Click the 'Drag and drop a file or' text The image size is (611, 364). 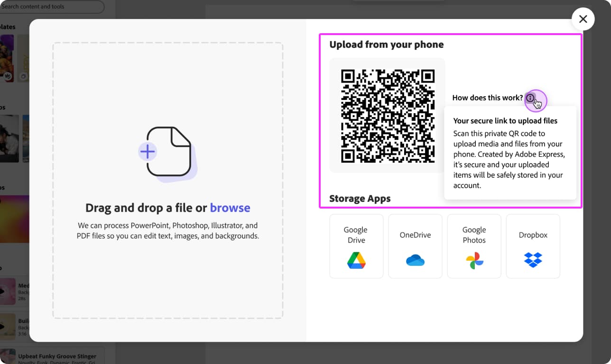click(146, 208)
